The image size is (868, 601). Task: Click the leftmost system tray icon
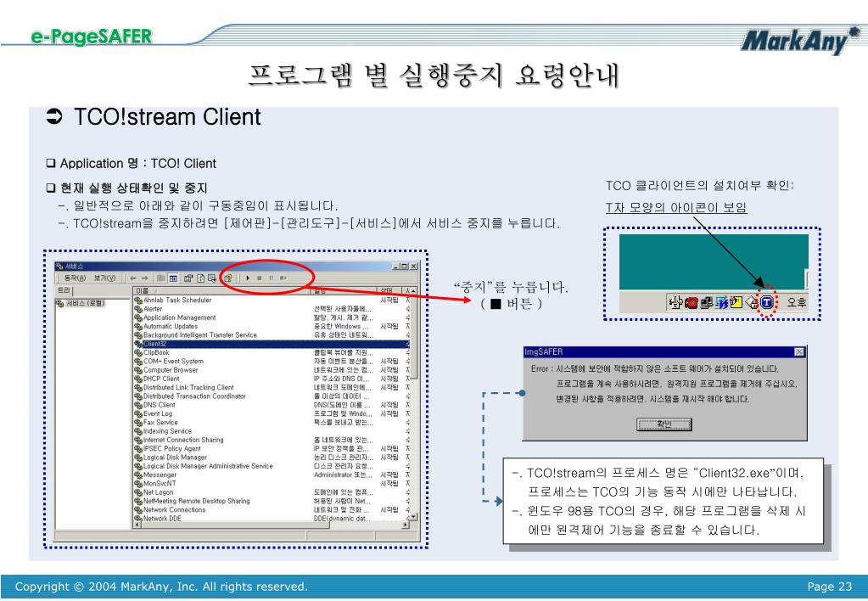click(x=676, y=302)
